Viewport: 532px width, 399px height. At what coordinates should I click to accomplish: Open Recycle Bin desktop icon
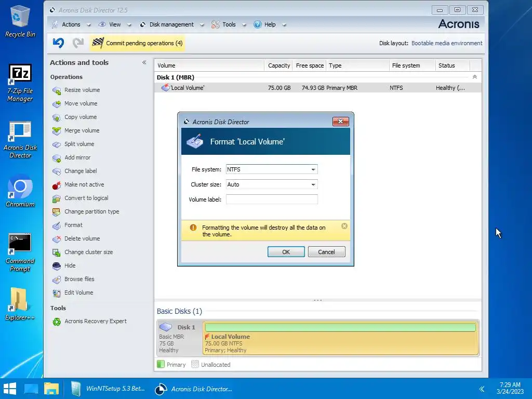[x=20, y=21]
